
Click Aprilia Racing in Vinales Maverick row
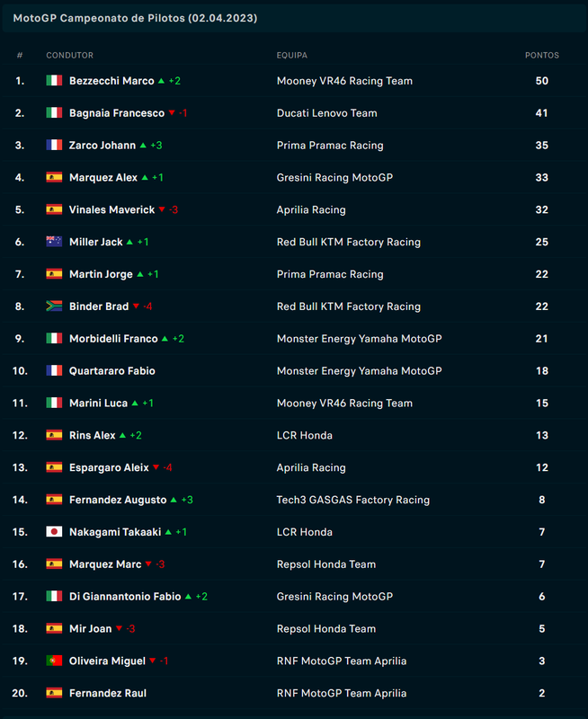pyautogui.click(x=311, y=209)
